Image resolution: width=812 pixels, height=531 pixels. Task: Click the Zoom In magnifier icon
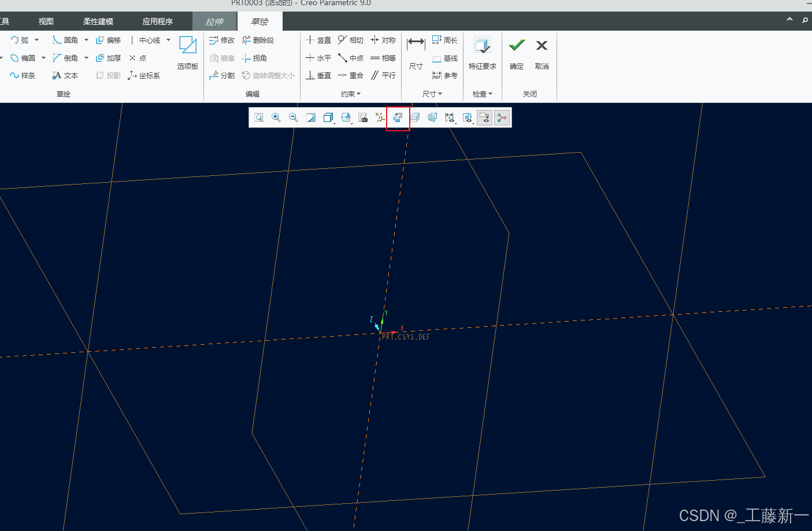276,117
